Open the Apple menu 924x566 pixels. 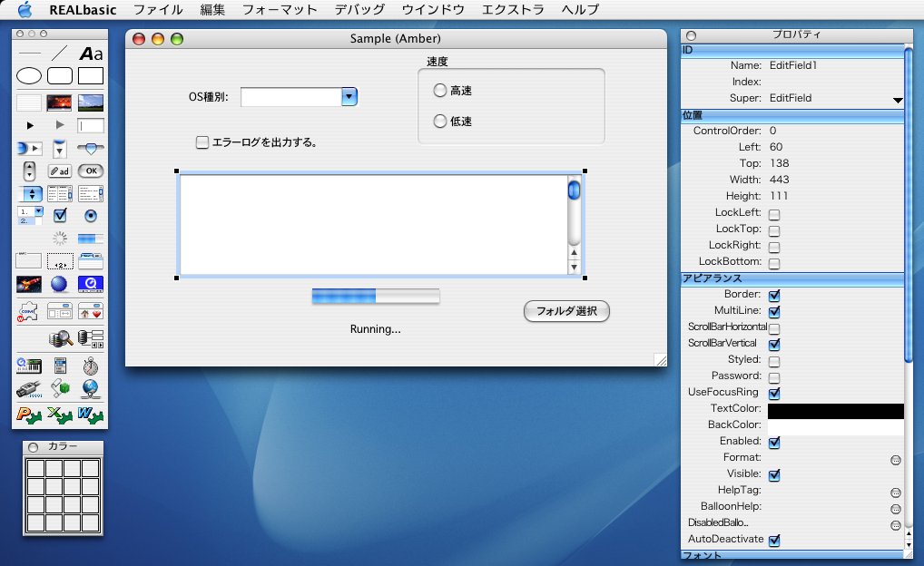pyautogui.click(x=25, y=9)
